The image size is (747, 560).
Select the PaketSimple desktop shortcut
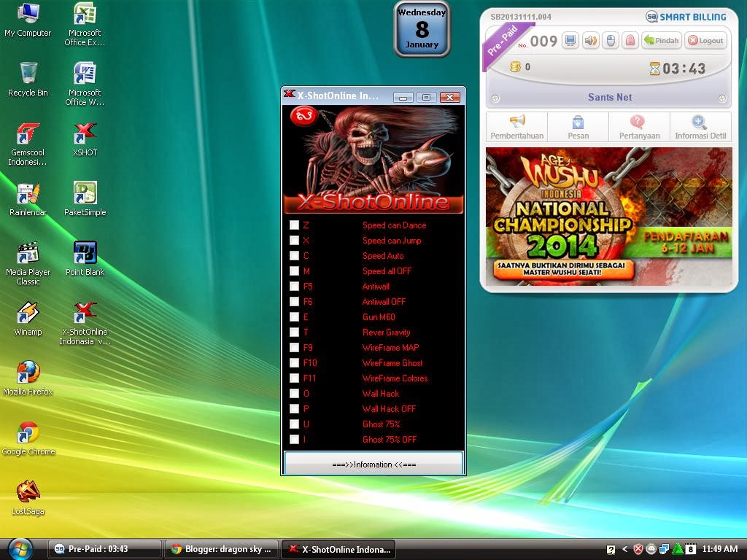click(85, 200)
